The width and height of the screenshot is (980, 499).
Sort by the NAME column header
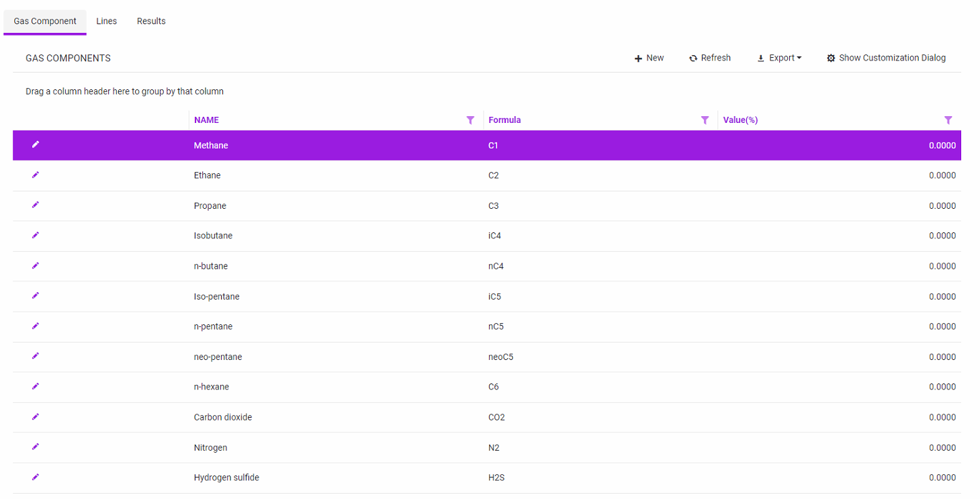[206, 120]
